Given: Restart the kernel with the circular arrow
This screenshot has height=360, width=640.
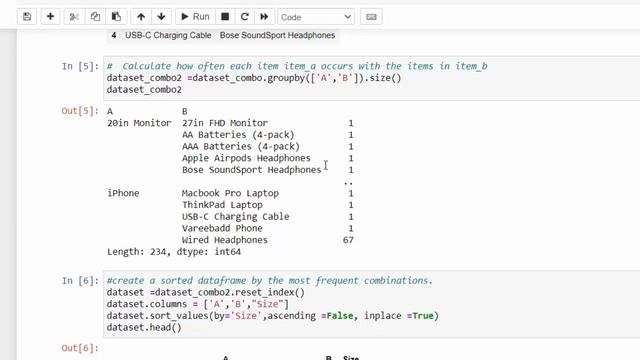Looking at the screenshot, I should 244,17.
